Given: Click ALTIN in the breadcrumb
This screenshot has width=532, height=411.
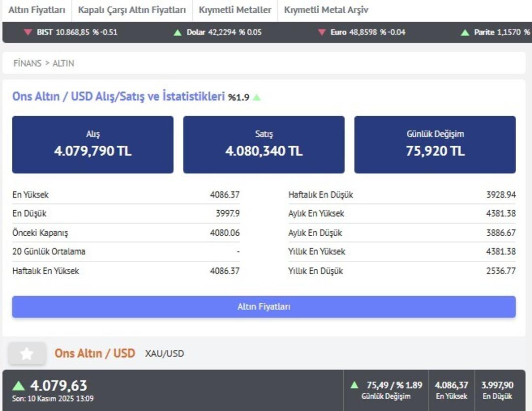Looking at the screenshot, I should [63, 63].
